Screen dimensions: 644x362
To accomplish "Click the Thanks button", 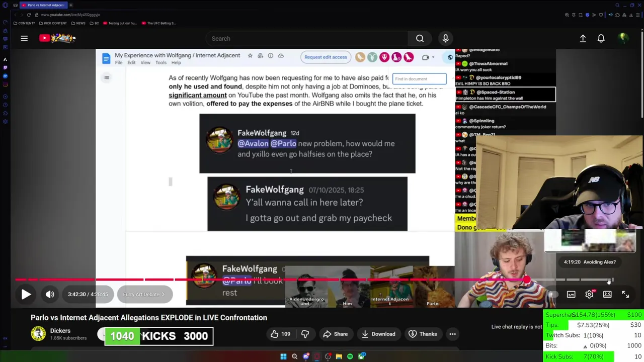I will pyautogui.click(x=423, y=334).
